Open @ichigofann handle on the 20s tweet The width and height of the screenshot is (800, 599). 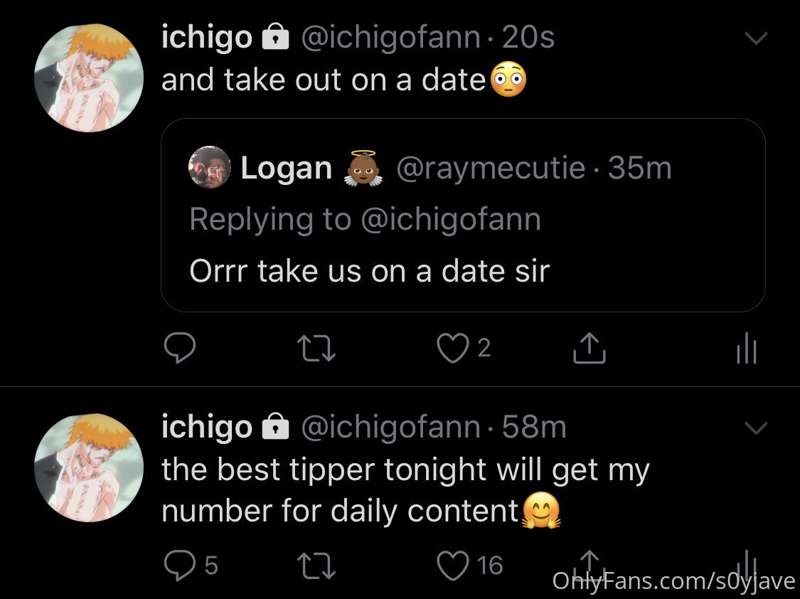pos(390,38)
